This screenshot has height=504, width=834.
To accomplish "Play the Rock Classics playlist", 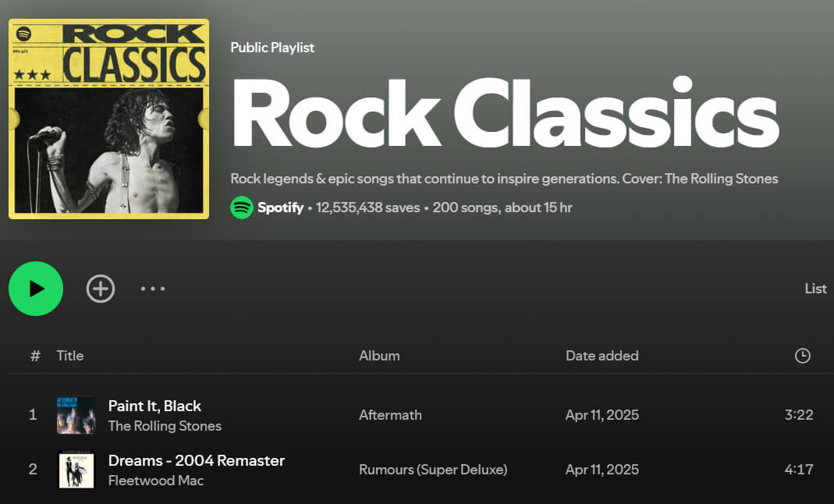I will (36, 289).
